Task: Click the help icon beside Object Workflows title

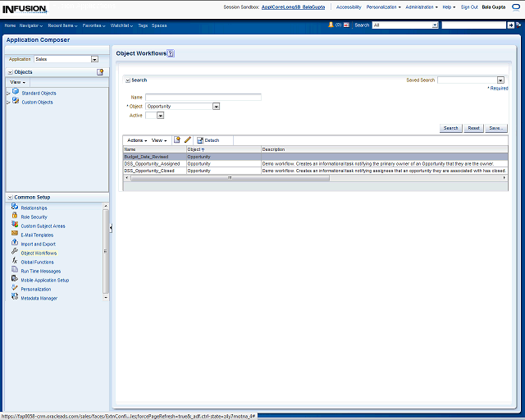Action: [171, 53]
